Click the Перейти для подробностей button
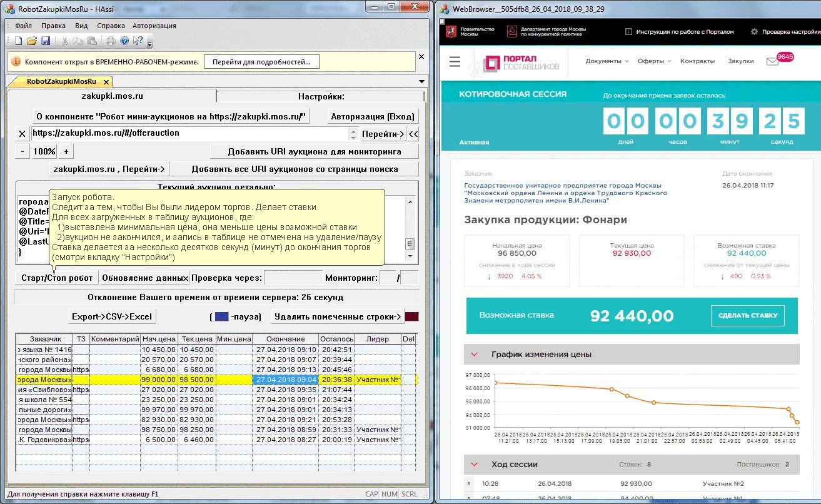The height and width of the screenshot is (504, 821). [261, 62]
